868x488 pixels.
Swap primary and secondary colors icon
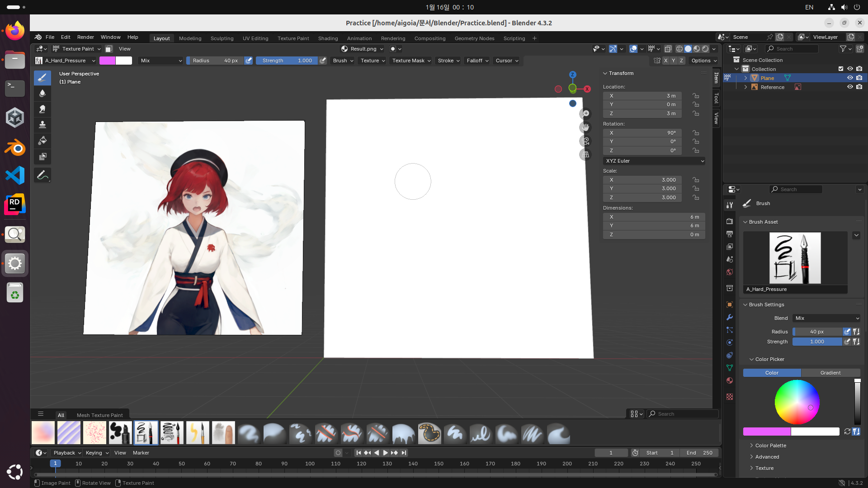tap(847, 432)
